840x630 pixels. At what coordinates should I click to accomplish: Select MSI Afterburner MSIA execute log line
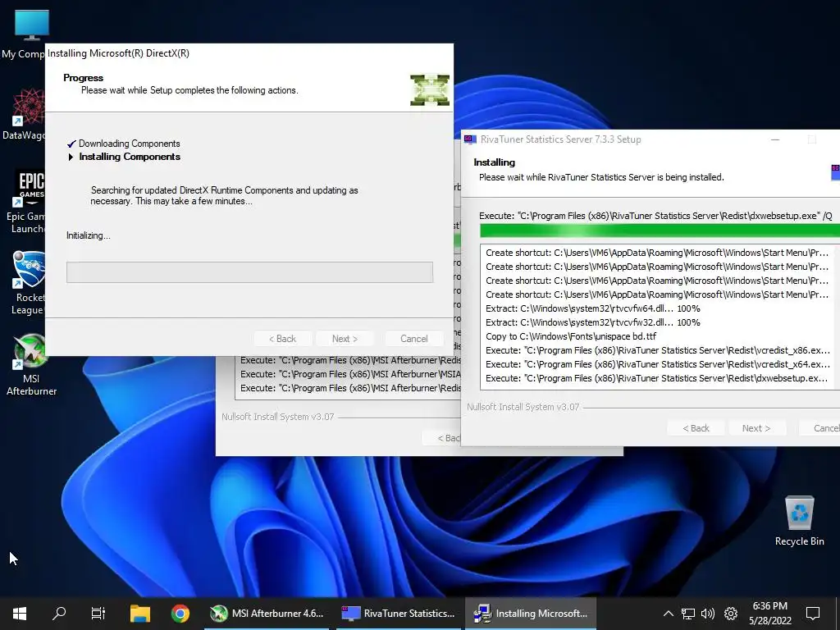tap(350, 374)
